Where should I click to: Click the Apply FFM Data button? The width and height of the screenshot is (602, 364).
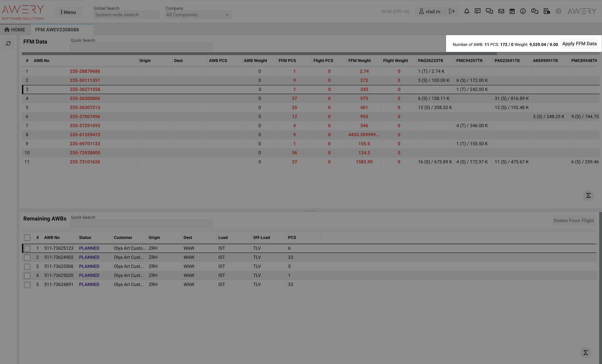coord(579,44)
